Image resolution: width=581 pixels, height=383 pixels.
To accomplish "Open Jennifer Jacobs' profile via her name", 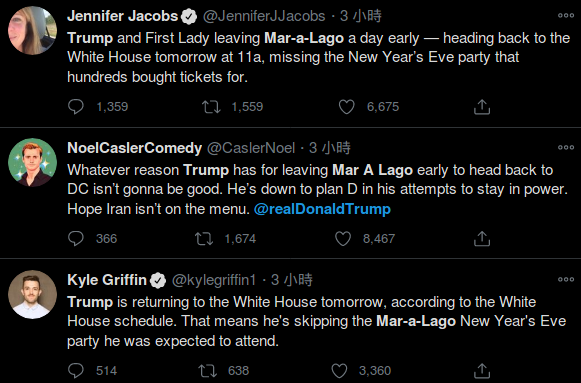I will pyautogui.click(x=123, y=16).
